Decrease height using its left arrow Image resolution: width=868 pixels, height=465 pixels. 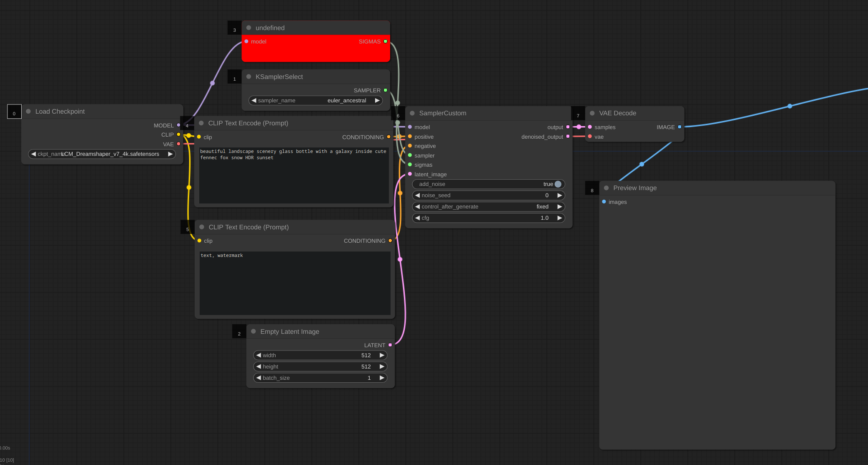tap(259, 367)
